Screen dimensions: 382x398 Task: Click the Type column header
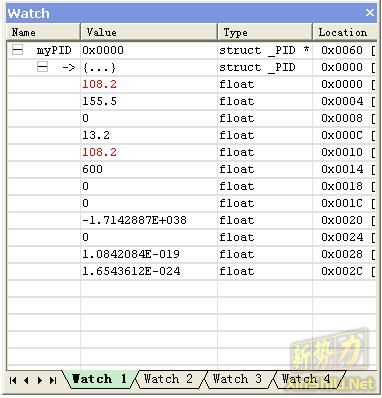pos(265,32)
